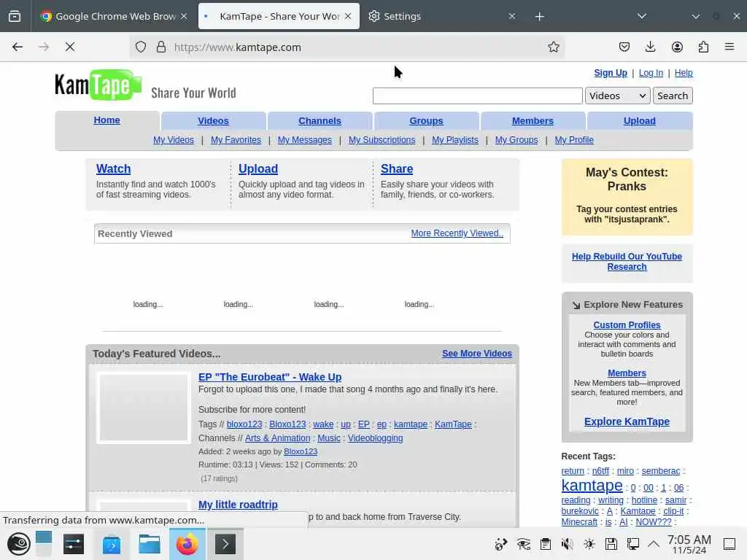Open the Firefox View icon
This screenshot has height=560, width=747.
(x=15, y=16)
